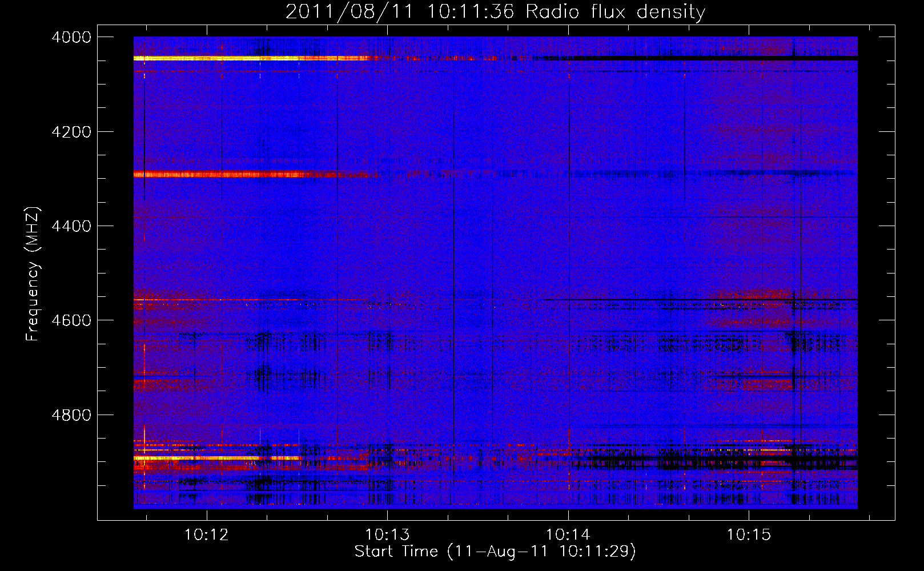Click the 4400 frequency axis label
Image resolution: width=924 pixels, height=571 pixels.
pyautogui.click(x=71, y=226)
